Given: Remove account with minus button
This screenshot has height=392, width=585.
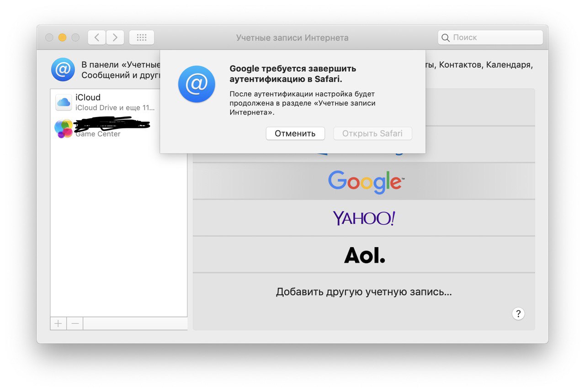Looking at the screenshot, I should 75,323.
